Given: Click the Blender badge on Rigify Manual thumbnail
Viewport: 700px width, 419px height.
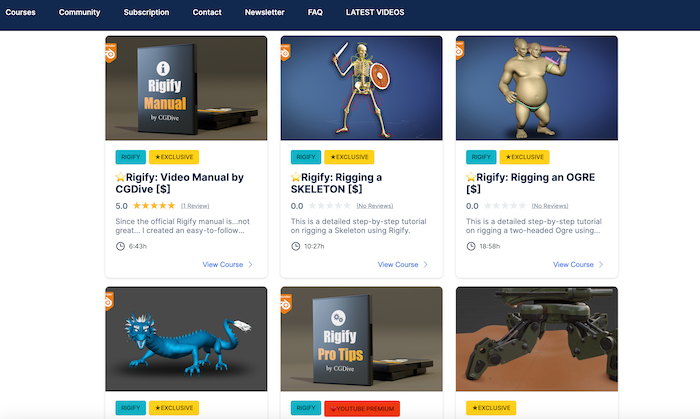Looking at the screenshot, I should point(110,53).
